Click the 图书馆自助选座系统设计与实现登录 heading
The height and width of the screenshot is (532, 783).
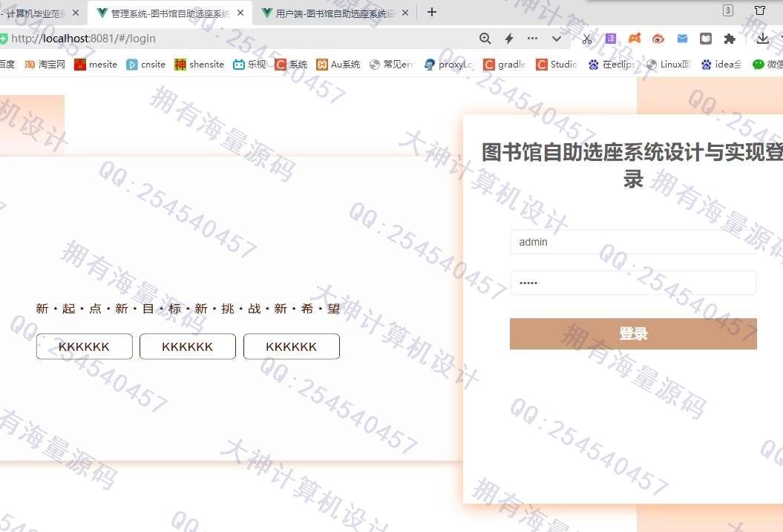pos(632,165)
